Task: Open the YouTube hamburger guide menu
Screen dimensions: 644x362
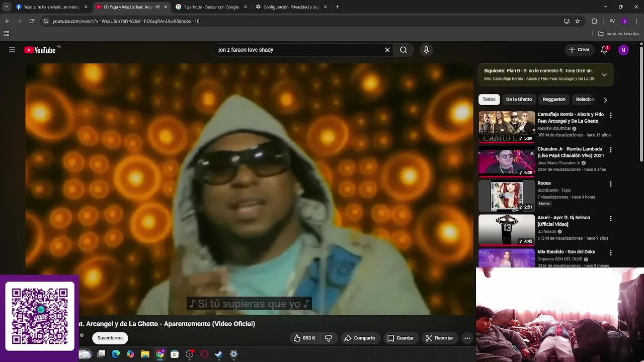Action: [x=12, y=50]
